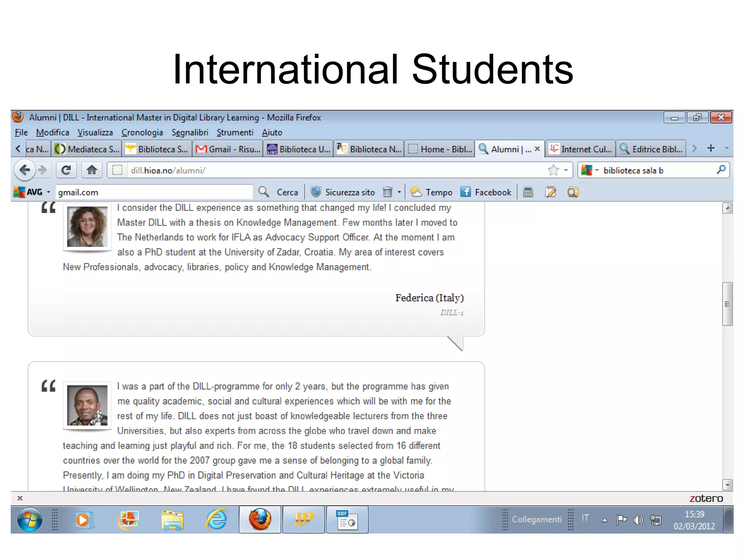Switch to the Biblioteca U... tab
747x560 pixels.
pyautogui.click(x=298, y=149)
